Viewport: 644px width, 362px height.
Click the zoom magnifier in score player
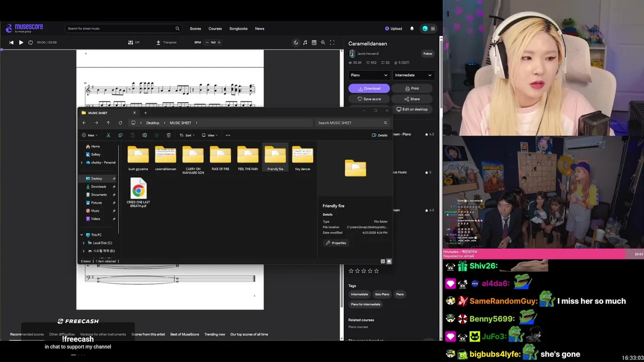click(x=323, y=42)
